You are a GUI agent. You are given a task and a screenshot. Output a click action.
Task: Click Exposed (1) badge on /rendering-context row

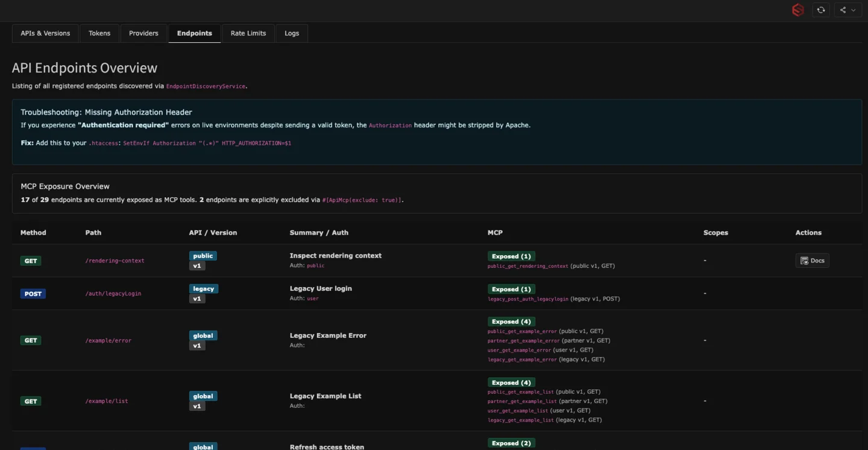512,256
